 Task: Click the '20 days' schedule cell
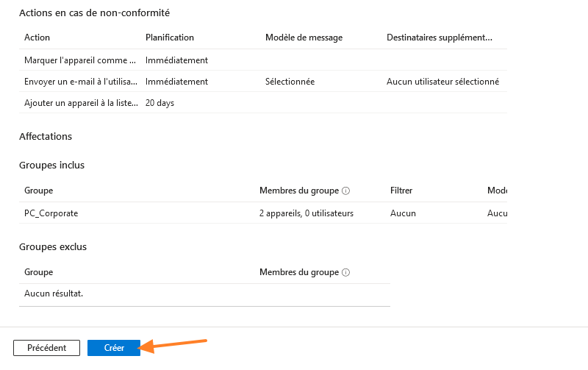click(x=159, y=103)
